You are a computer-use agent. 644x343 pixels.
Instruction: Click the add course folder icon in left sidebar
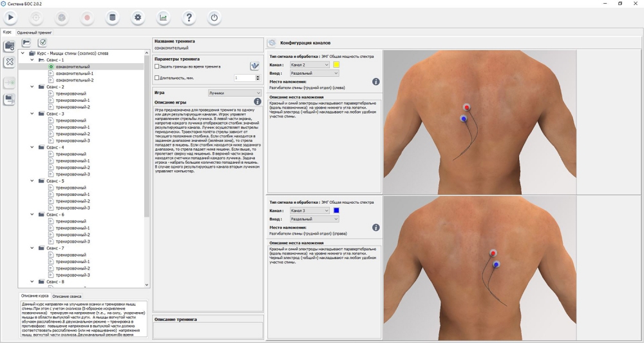pyautogui.click(x=9, y=46)
